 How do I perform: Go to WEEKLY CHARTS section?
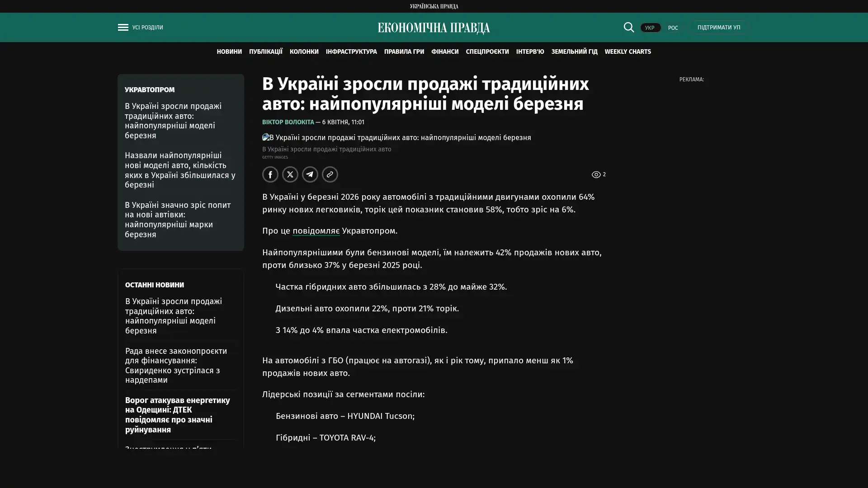pos(627,52)
